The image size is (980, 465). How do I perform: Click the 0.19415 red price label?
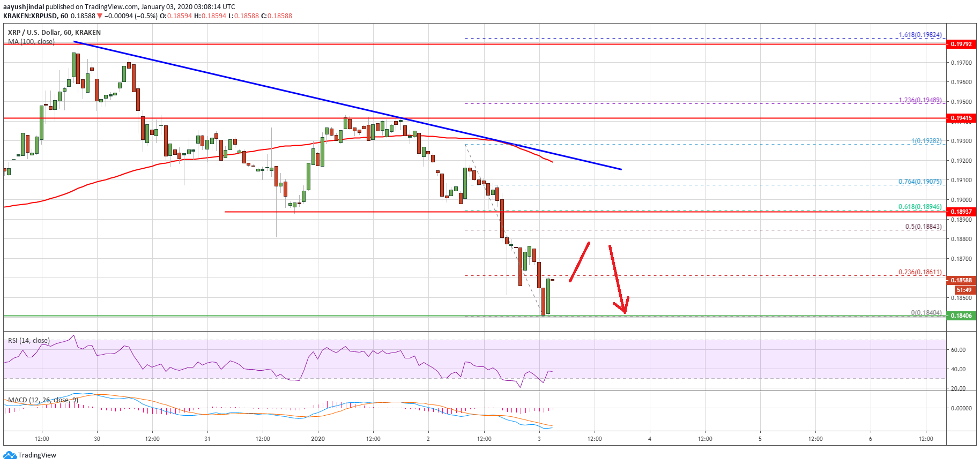(961, 118)
